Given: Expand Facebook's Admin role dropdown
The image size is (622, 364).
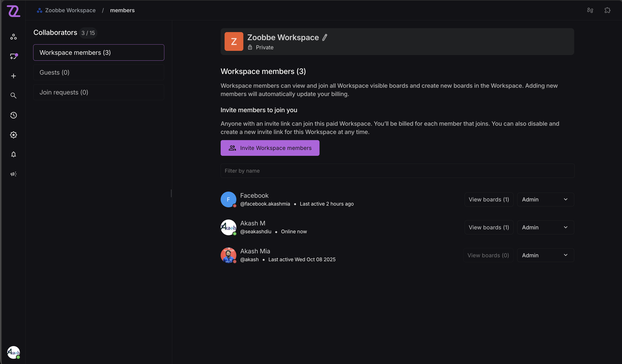Looking at the screenshot, I should pos(545,199).
